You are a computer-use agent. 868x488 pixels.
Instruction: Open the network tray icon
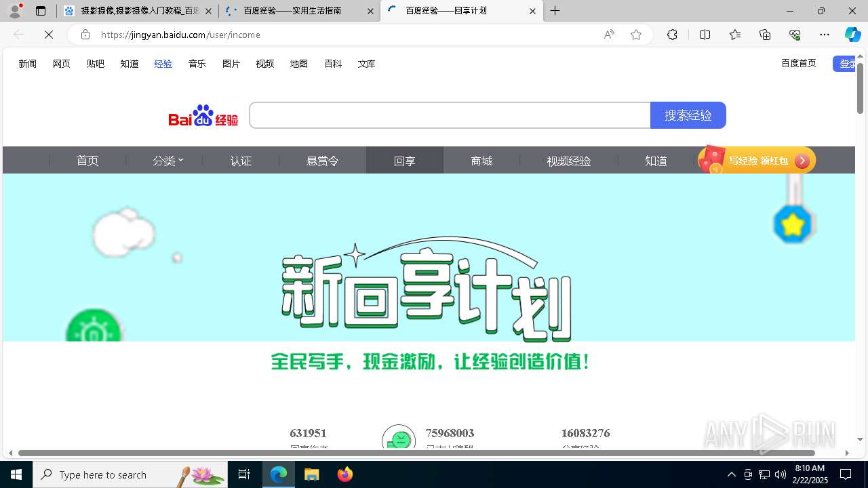(x=764, y=474)
